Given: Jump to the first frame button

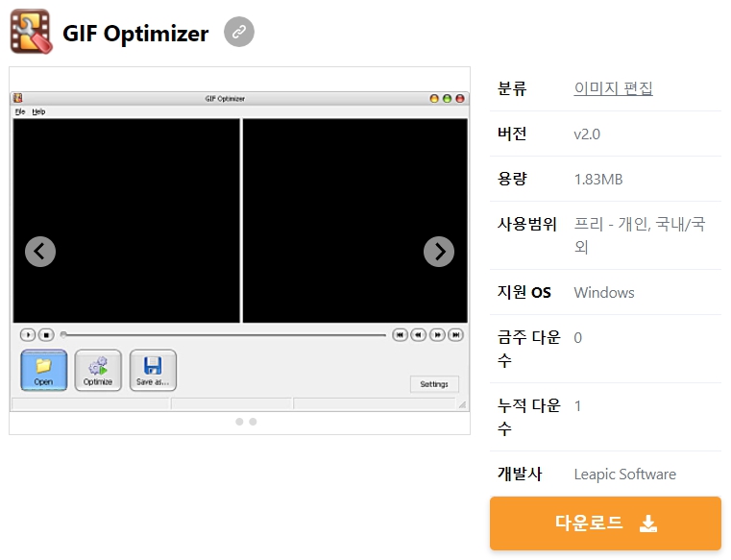Looking at the screenshot, I should (400, 335).
